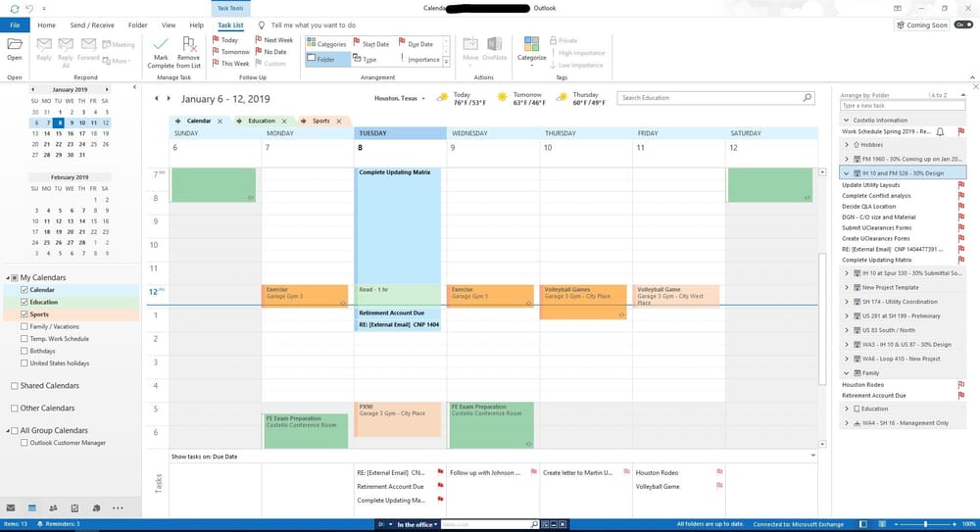Switch to the Home ribbon tab
Screen dimensions: 980x532
(46, 25)
